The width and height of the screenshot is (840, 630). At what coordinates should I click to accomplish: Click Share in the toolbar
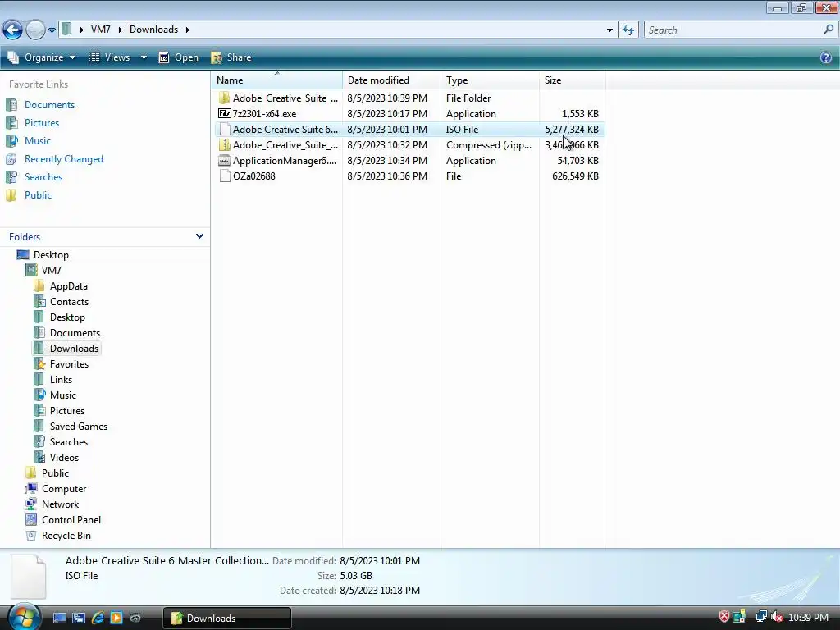click(x=231, y=57)
